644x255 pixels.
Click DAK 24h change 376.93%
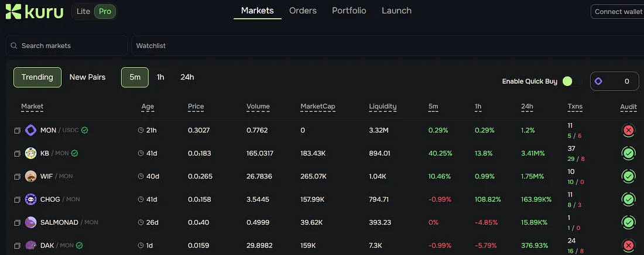click(x=535, y=245)
